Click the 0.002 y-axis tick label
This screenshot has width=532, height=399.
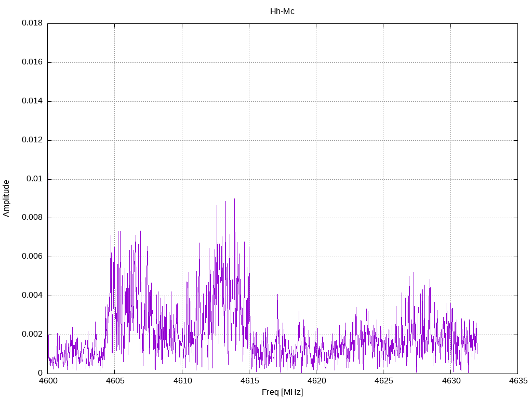[x=32, y=335]
